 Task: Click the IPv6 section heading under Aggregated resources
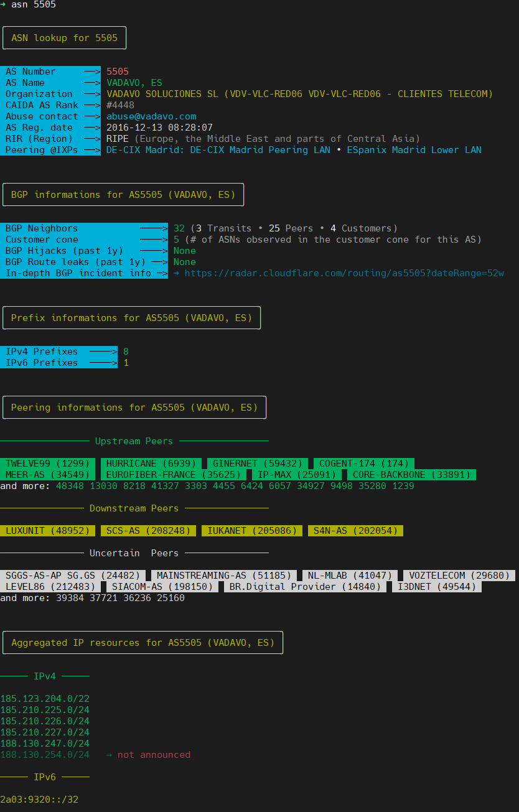pos(45,777)
